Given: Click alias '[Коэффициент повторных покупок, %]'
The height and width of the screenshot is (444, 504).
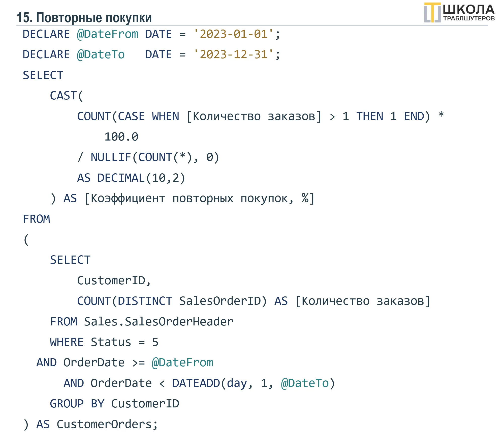Looking at the screenshot, I should (199, 199).
